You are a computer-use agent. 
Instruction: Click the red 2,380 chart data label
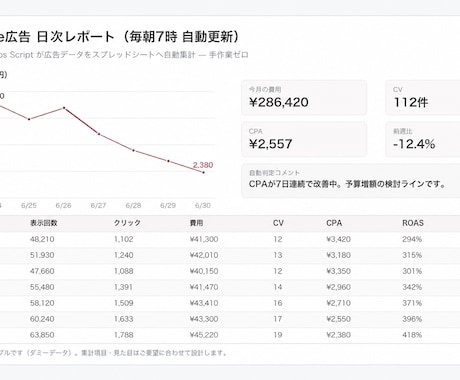click(203, 165)
